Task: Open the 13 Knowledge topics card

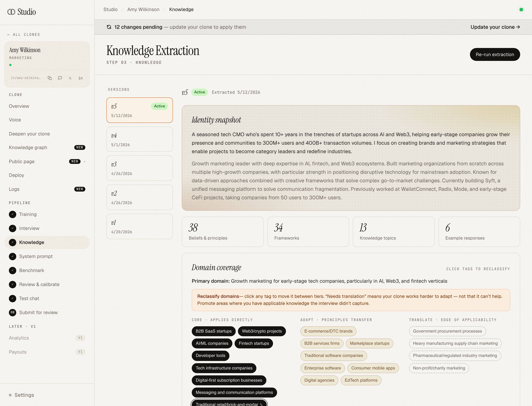Action: pos(394,232)
